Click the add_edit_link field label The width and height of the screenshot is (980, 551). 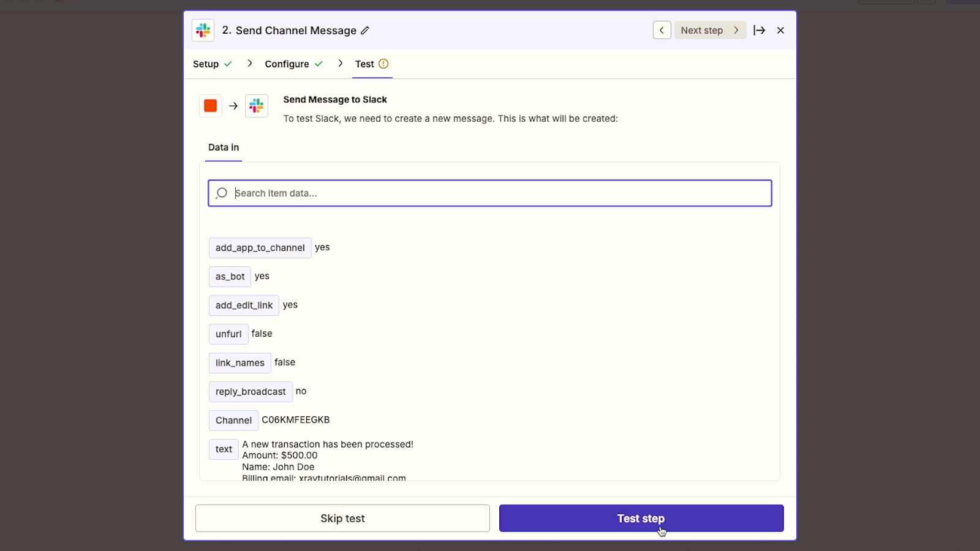point(244,305)
